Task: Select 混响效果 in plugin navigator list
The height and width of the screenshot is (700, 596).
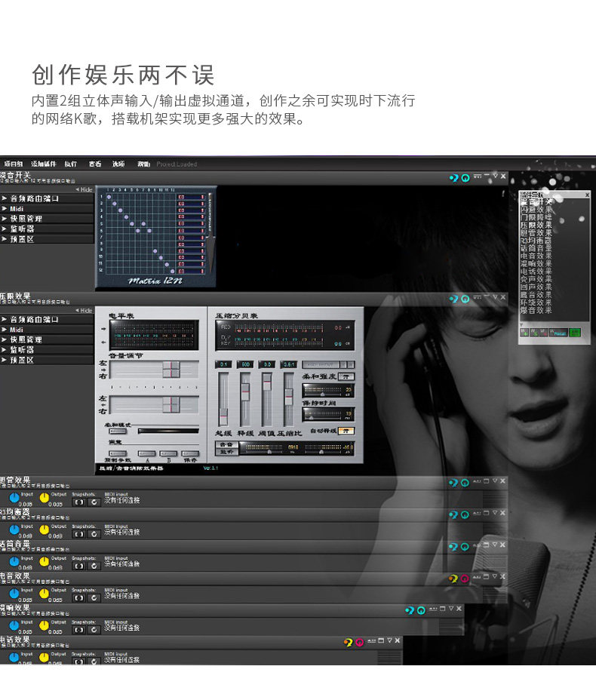Action: pos(536,263)
